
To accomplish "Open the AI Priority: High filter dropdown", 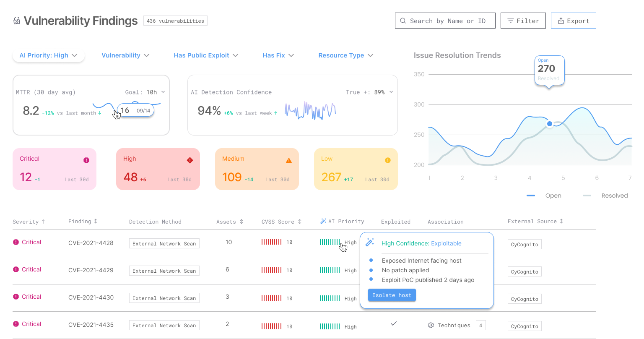I will point(49,55).
